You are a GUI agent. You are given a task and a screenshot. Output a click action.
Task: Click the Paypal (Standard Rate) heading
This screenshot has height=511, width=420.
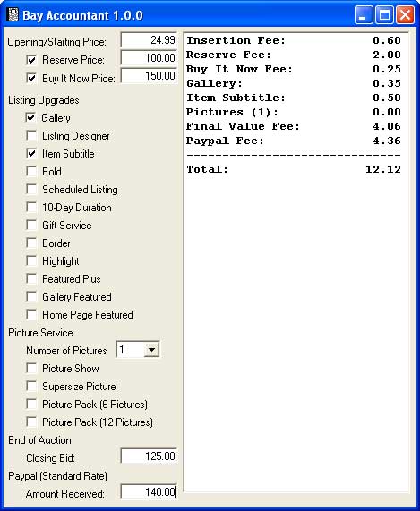point(57,476)
